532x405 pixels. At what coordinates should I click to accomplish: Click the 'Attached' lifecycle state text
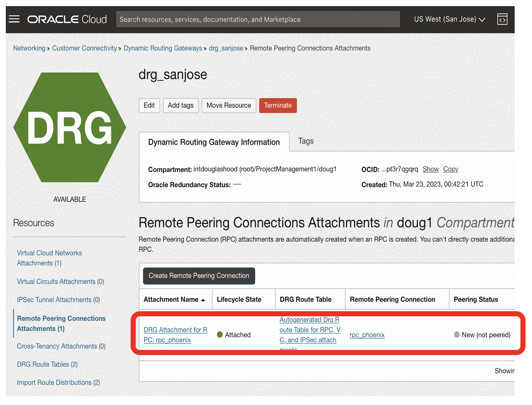(238, 335)
